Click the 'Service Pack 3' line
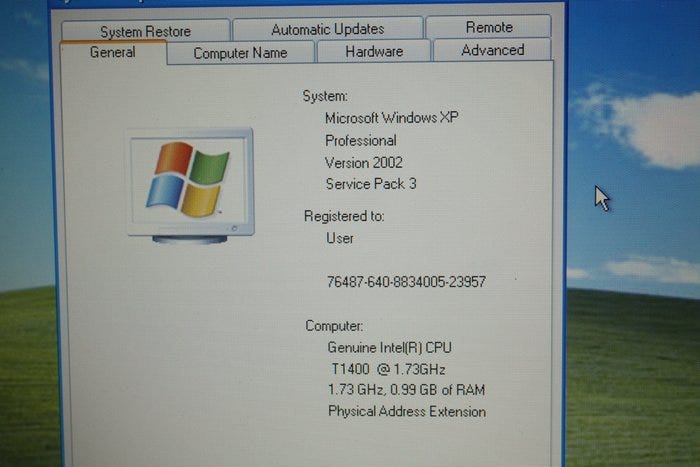 point(371,184)
